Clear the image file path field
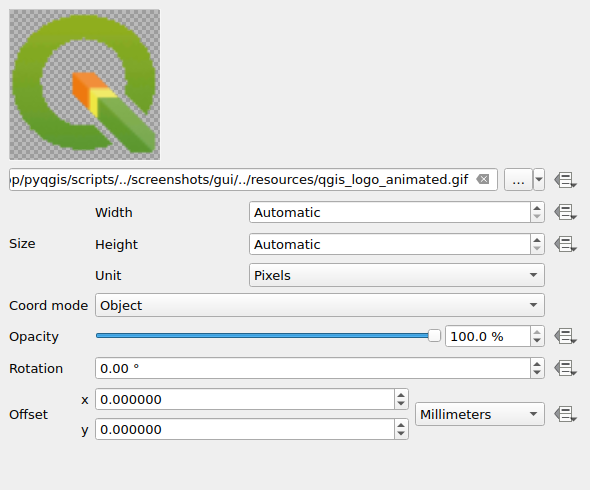This screenshot has width=590, height=490. coord(483,180)
